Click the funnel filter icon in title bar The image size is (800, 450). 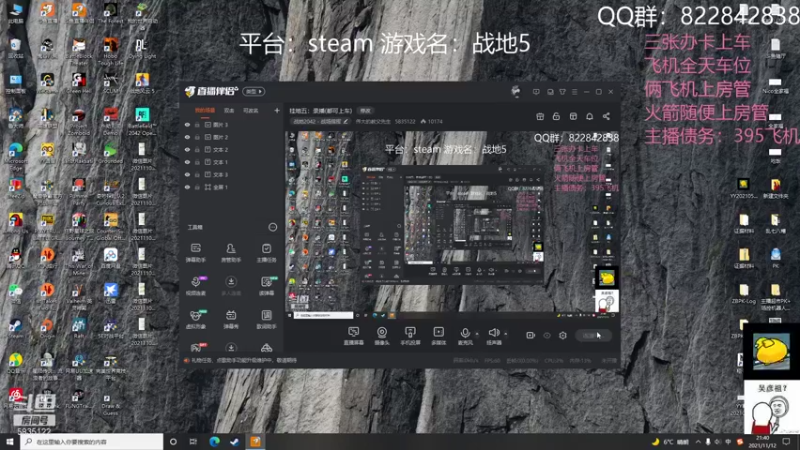562,92
